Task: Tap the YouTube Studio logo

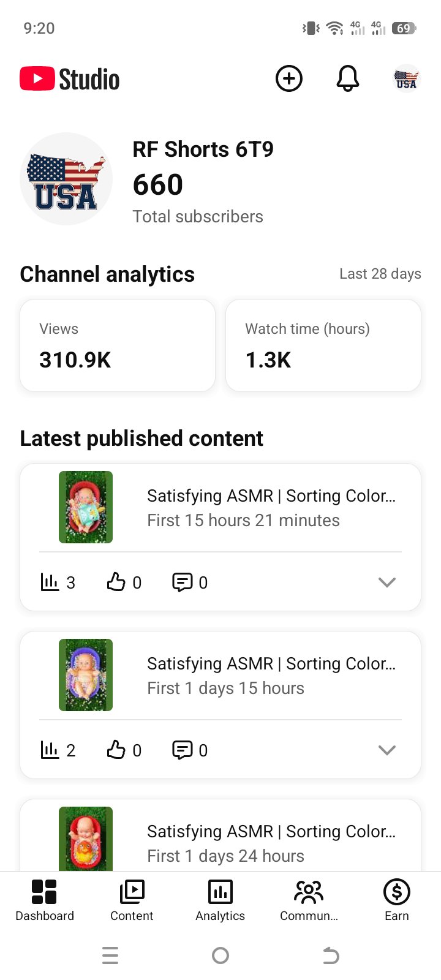Action: (70, 79)
